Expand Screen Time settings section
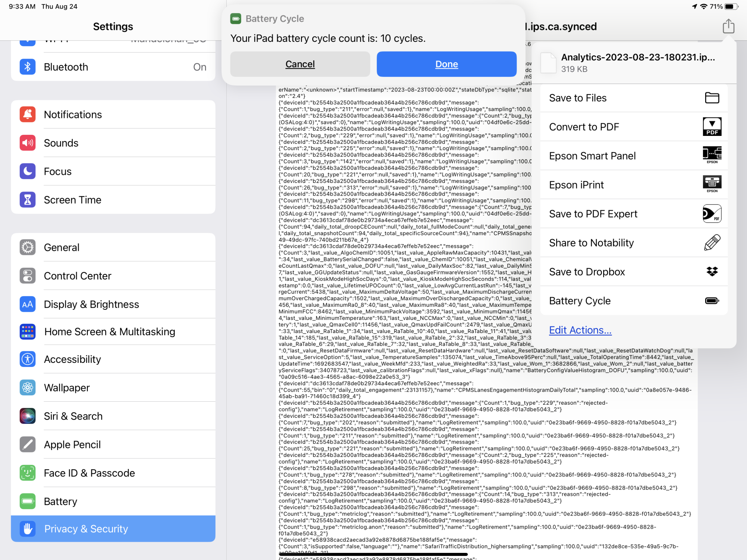The image size is (747, 560). click(112, 200)
